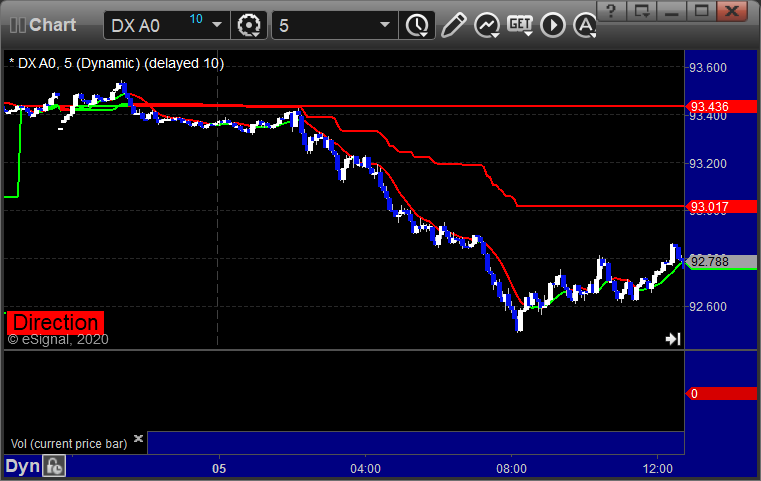Image resolution: width=761 pixels, height=481 pixels.
Task: Click the 93.017 red price marker
Action: click(x=721, y=207)
